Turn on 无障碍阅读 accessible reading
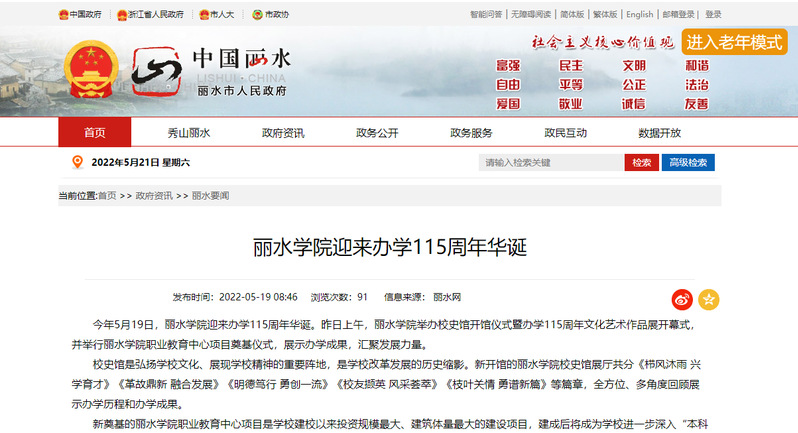Screen dimensions: 798x433 pyautogui.click(x=531, y=15)
